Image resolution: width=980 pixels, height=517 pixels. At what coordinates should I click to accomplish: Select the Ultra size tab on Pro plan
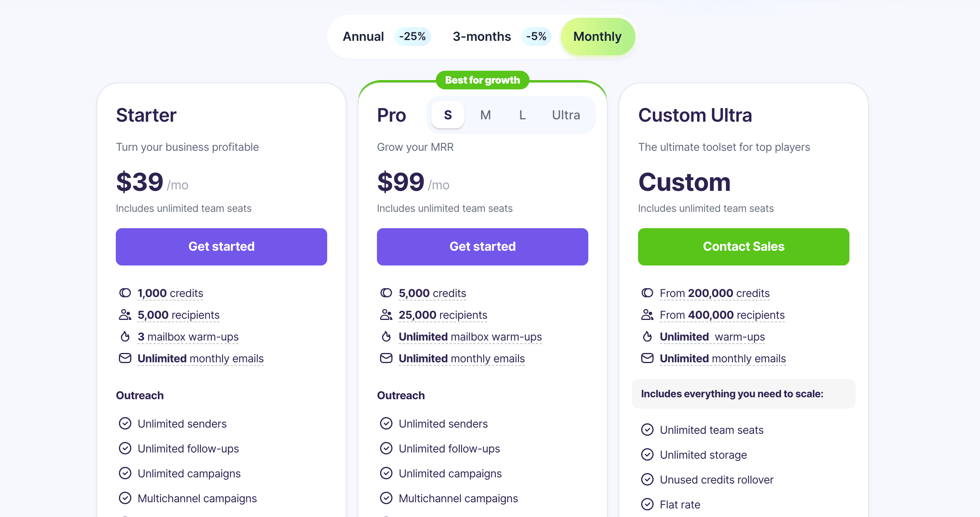(x=566, y=115)
